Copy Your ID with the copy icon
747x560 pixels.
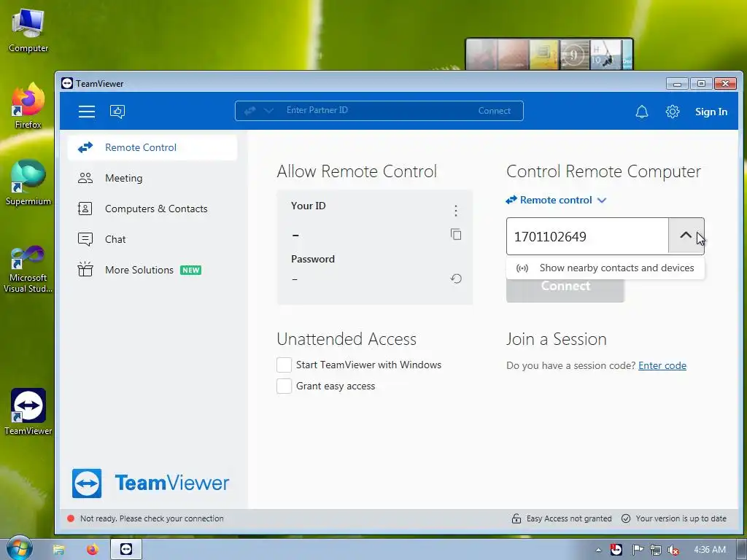pos(455,234)
